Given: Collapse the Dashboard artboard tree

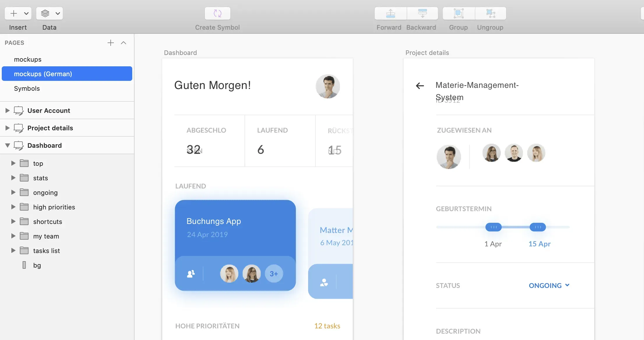Looking at the screenshot, I should tap(8, 145).
